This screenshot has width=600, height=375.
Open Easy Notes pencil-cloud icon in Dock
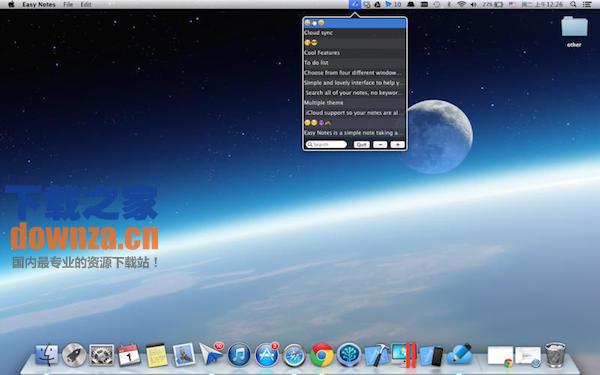pyautogui.click(x=460, y=354)
